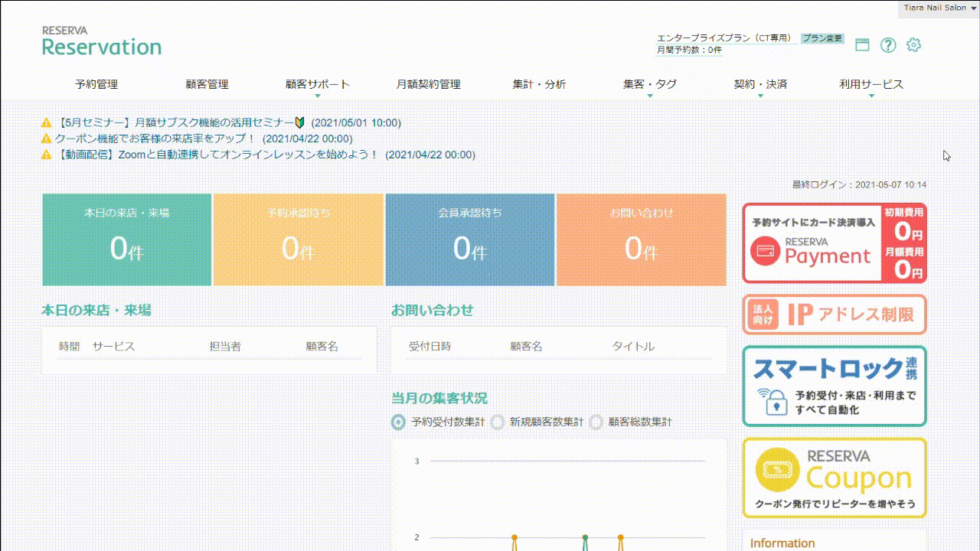
Task: Click the RESERVA Reservation logo
Action: (x=102, y=41)
